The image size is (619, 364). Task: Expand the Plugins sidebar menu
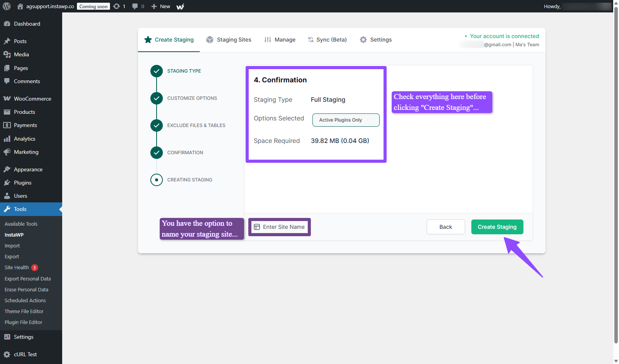pos(23,183)
